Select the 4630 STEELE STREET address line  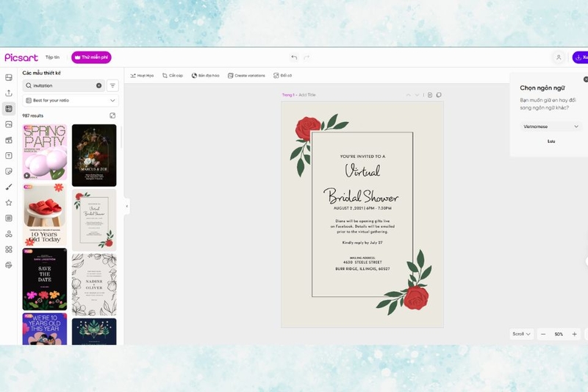tap(362, 263)
